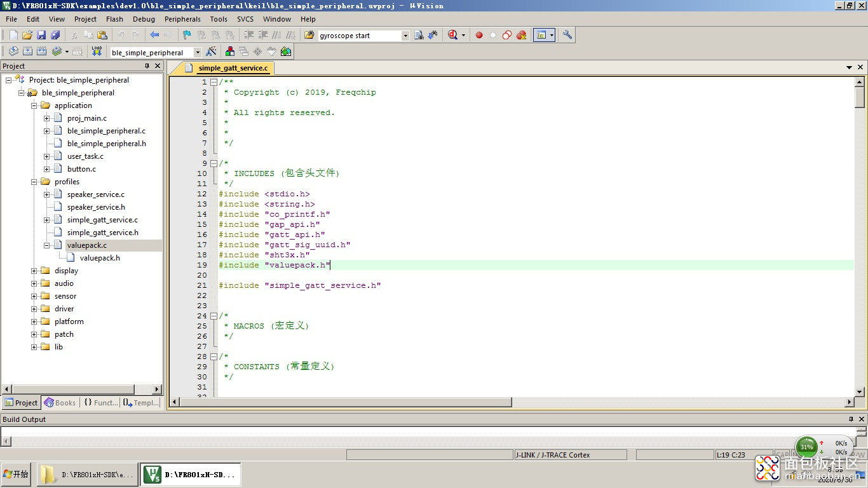Open the Debug menu
Viewport: 868px width, 488px height.
click(x=144, y=19)
